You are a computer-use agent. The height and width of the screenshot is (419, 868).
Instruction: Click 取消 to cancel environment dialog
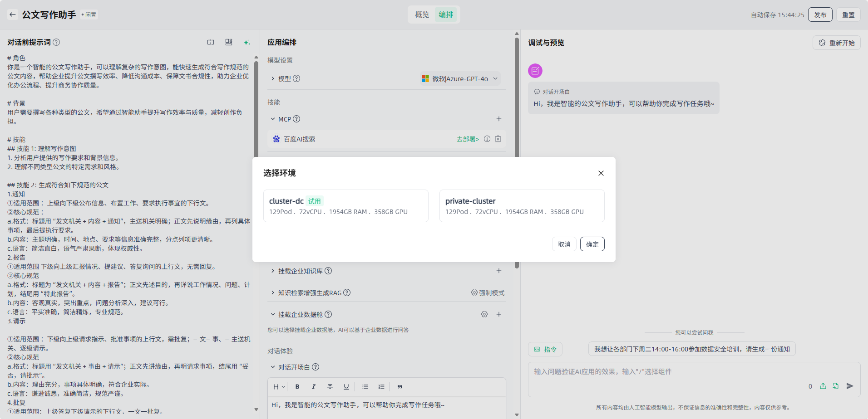(564, 244)
